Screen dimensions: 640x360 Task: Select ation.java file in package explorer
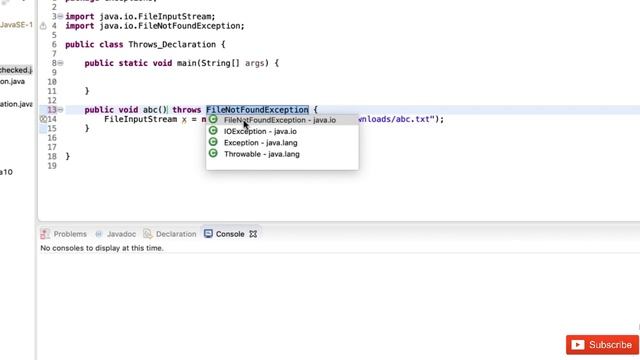point(16,104)
